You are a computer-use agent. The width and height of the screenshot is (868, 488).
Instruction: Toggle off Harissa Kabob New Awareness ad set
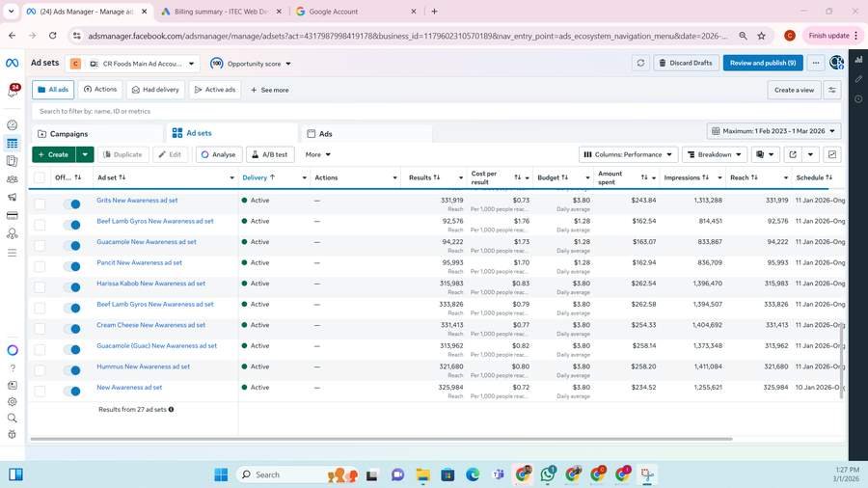tap(72, 287)
